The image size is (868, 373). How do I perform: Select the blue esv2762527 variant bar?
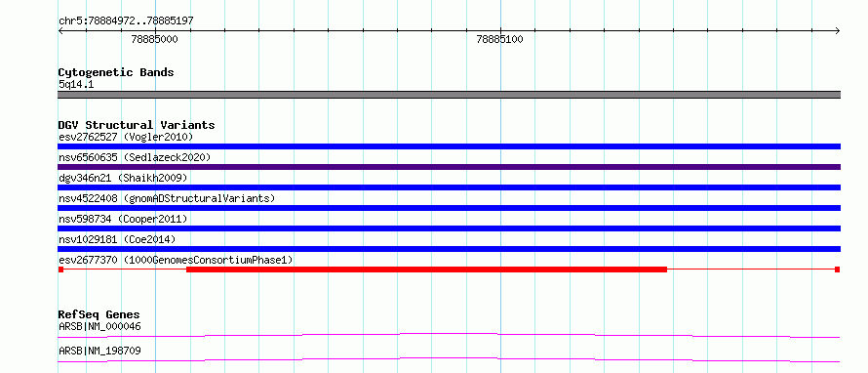tap(449, 146)
